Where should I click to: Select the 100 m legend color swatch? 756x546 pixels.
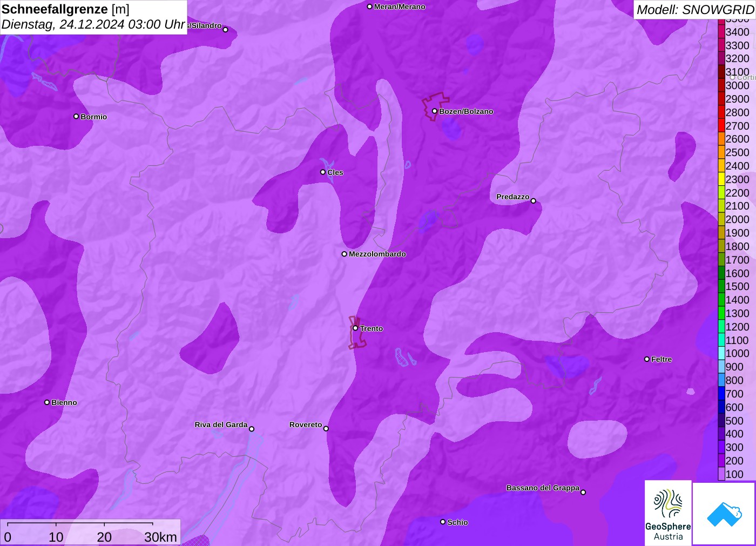point(721,474)
